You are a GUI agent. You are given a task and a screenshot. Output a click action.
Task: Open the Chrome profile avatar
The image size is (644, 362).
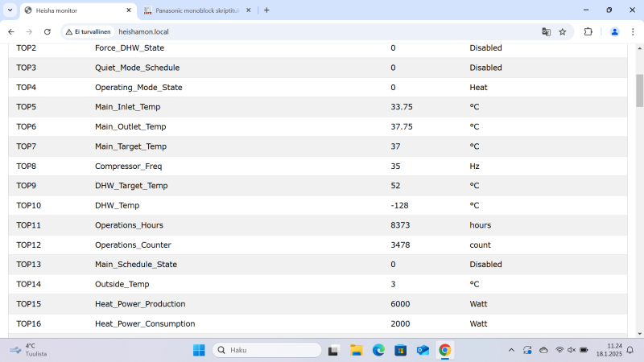(x=614, y=31)
